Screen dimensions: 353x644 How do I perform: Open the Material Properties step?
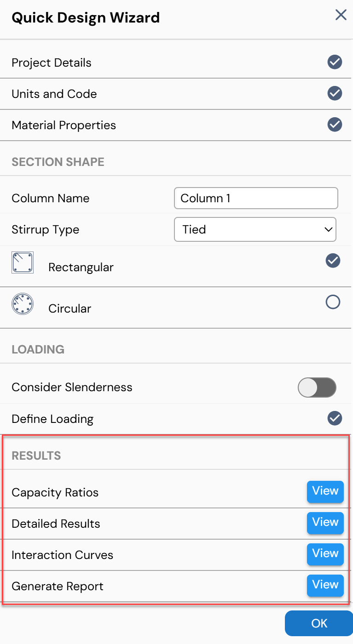pos(176,125)
